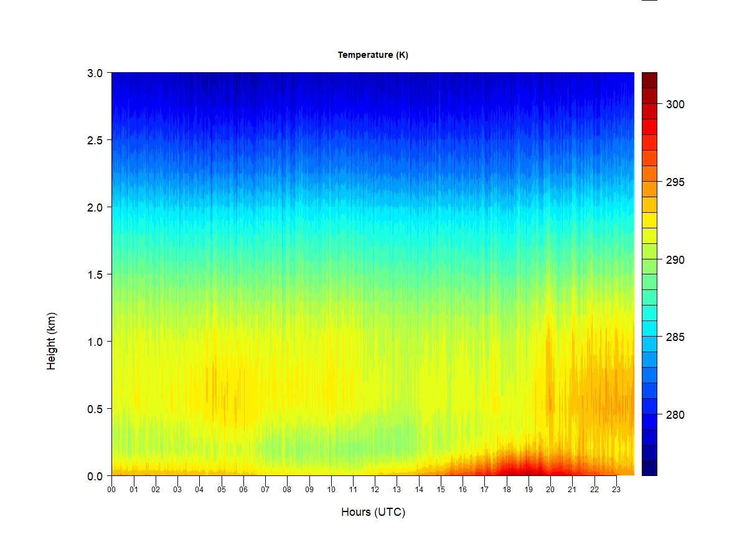The width and height of the screenshot is (747, 560).
Task: Click hour tick label 09
Action: [309, 490]
